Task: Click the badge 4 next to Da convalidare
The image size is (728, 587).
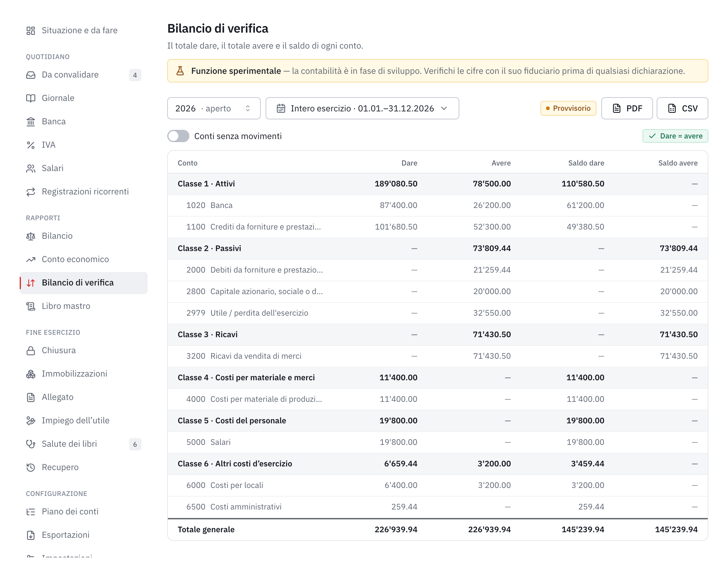Action: point(135,75)
